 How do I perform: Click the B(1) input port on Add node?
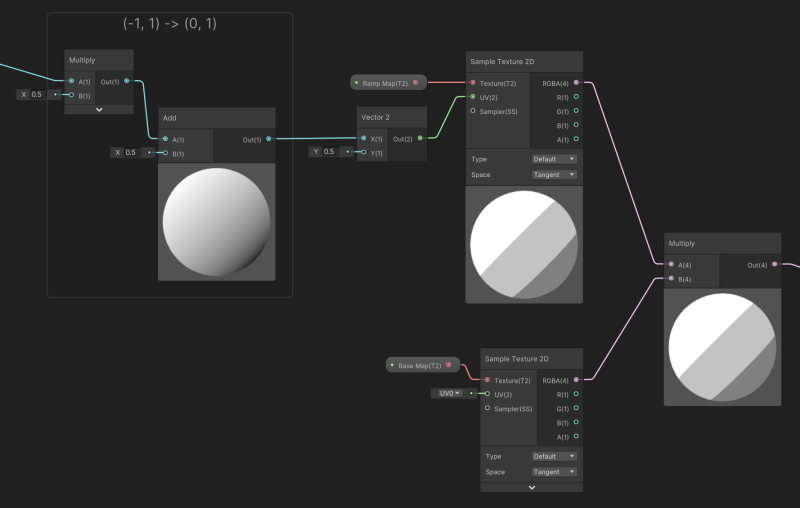click(165, 153)
